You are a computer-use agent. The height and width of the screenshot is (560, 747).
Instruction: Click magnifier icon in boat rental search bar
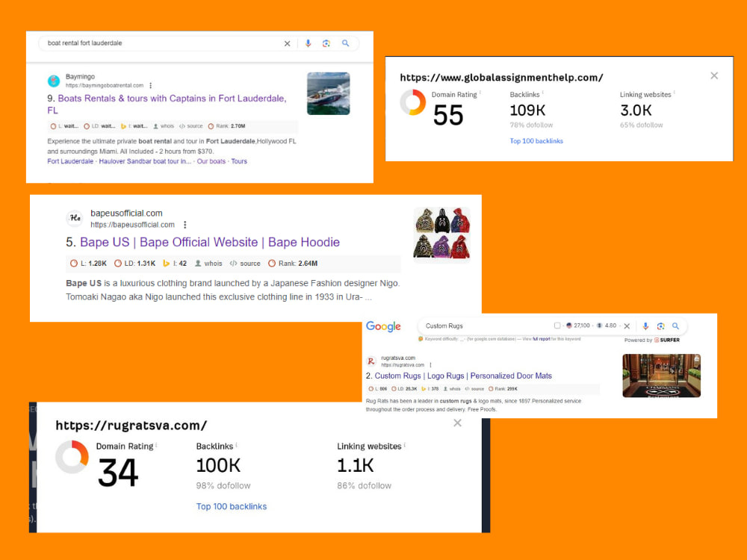pos(345,43)
